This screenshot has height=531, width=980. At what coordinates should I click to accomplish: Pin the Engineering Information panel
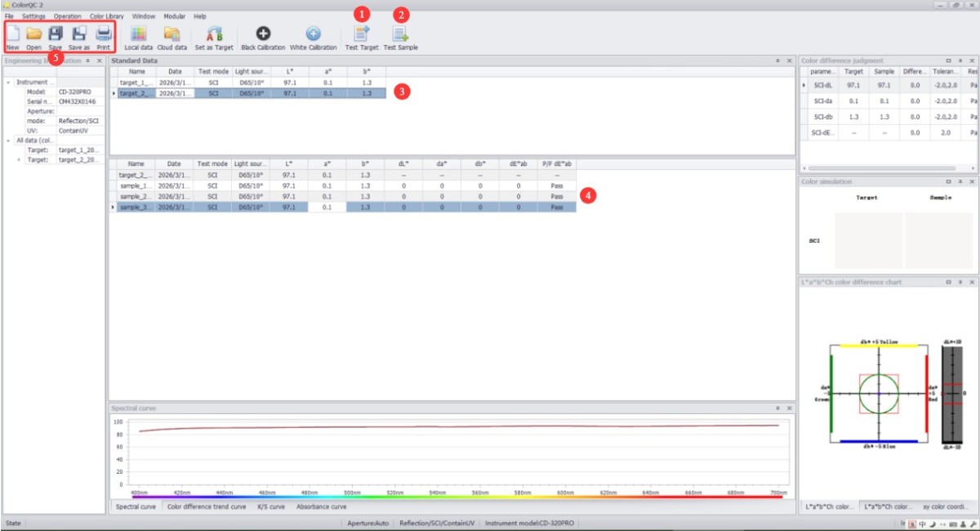click(88, 60)
